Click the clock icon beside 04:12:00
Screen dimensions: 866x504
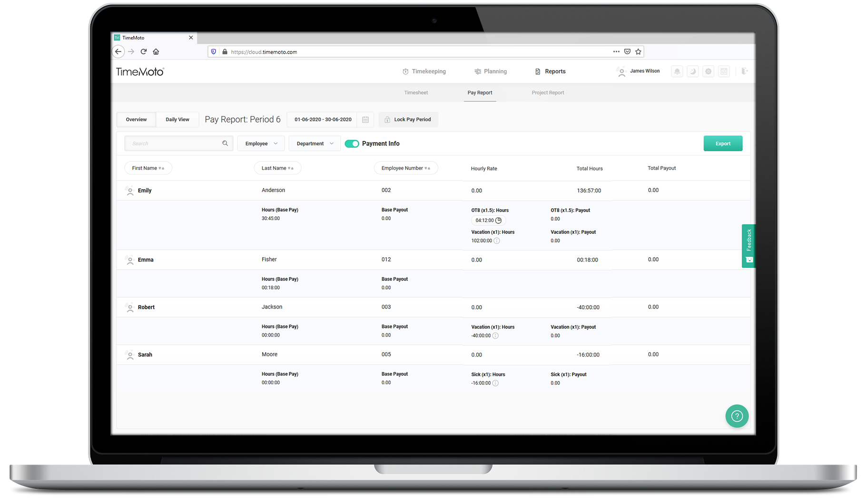tap(499, 220)
